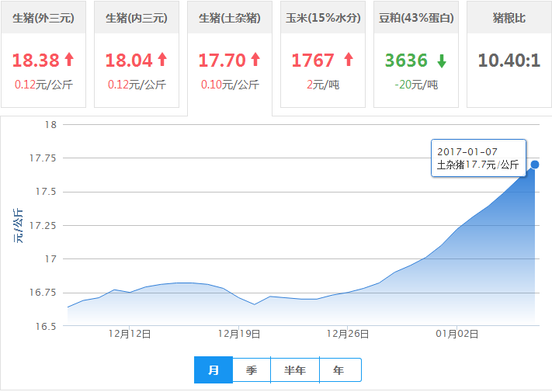The image size is (552, 392).
Task: Switch chart range to 半年
Action: coord(295,369)
